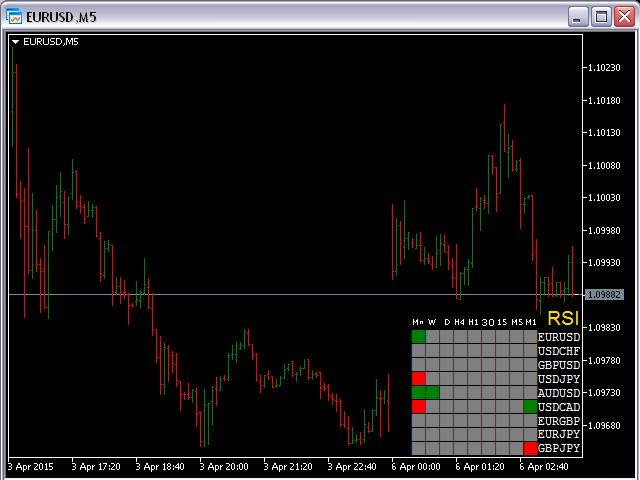The height and width of the screenshot is (480, 640).
Task: Click the 3 Apr 20:00 time axis label
Action: pos(224,467)
